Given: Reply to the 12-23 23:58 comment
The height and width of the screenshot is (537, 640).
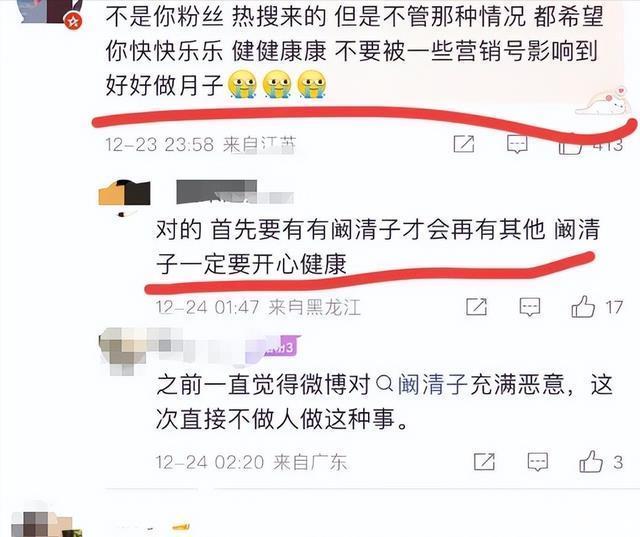Looking at the screenshot, I should 517,144.
